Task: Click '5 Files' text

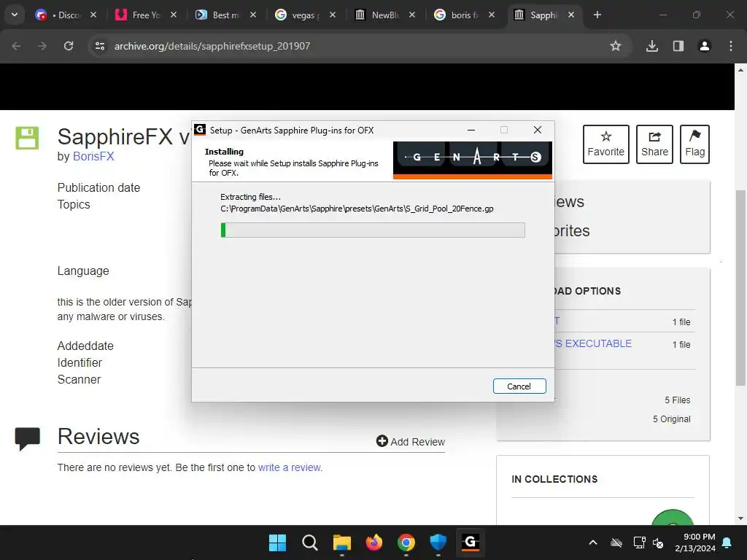Action: click(678, 400)
